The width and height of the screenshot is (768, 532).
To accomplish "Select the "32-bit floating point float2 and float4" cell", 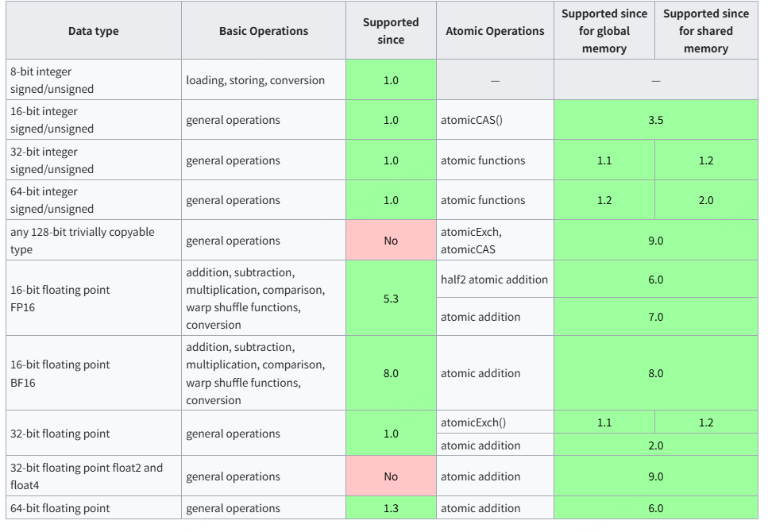I will click(93, 476).
